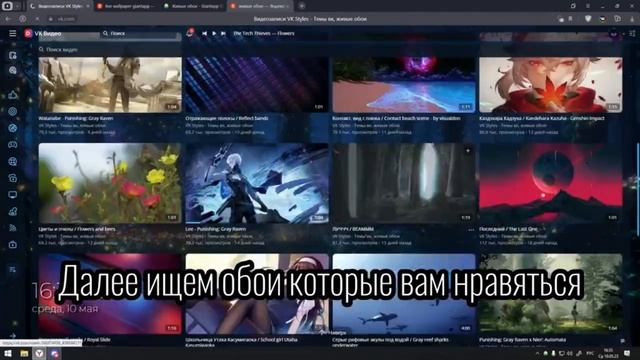
Task: Open the Gray reef sharks video thumbnail
Action: pos(404,294)
